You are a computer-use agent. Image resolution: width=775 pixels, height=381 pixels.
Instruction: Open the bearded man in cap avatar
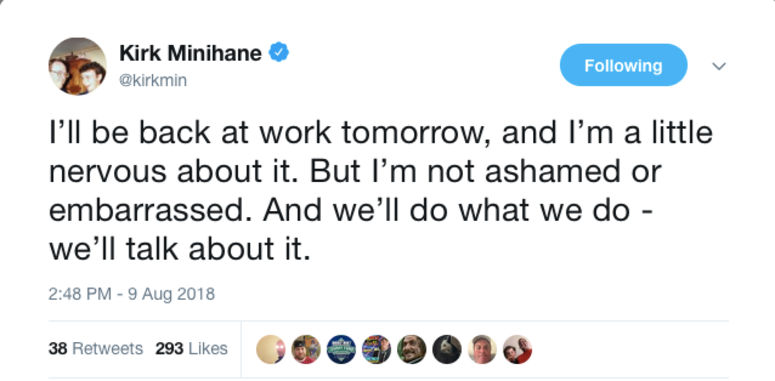[305, 349]
